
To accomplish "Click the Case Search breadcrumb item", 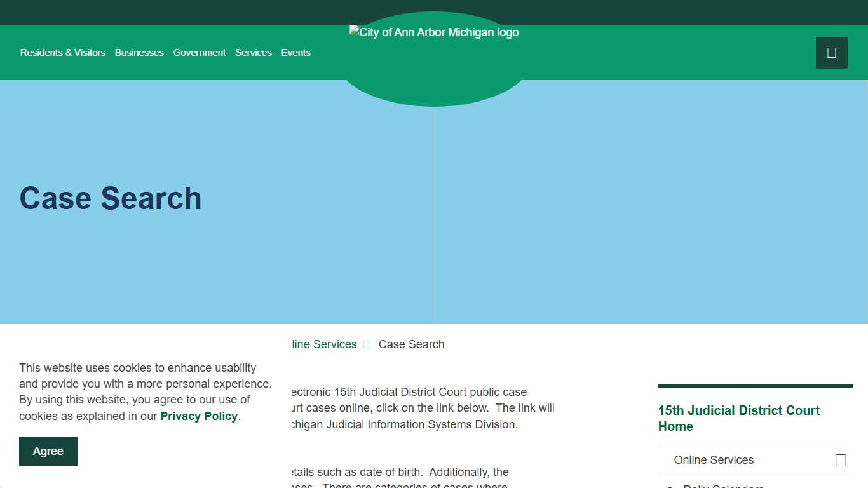I will 411,344.
